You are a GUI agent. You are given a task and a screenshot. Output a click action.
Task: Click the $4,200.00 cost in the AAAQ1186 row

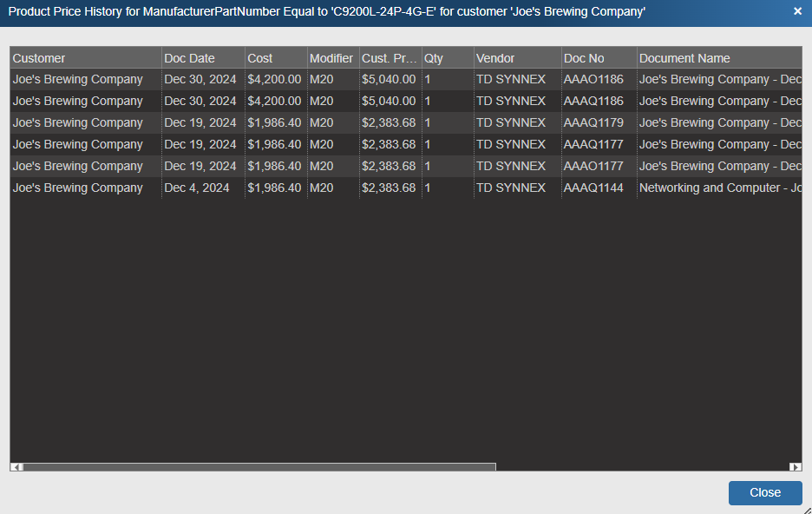(274, 101)
